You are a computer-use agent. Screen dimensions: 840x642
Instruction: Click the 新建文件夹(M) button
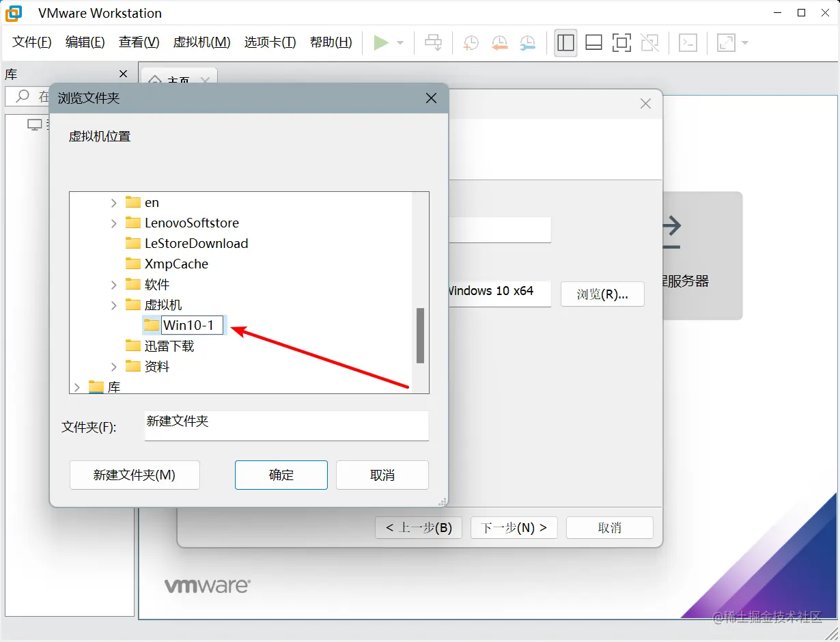(135, 475)
